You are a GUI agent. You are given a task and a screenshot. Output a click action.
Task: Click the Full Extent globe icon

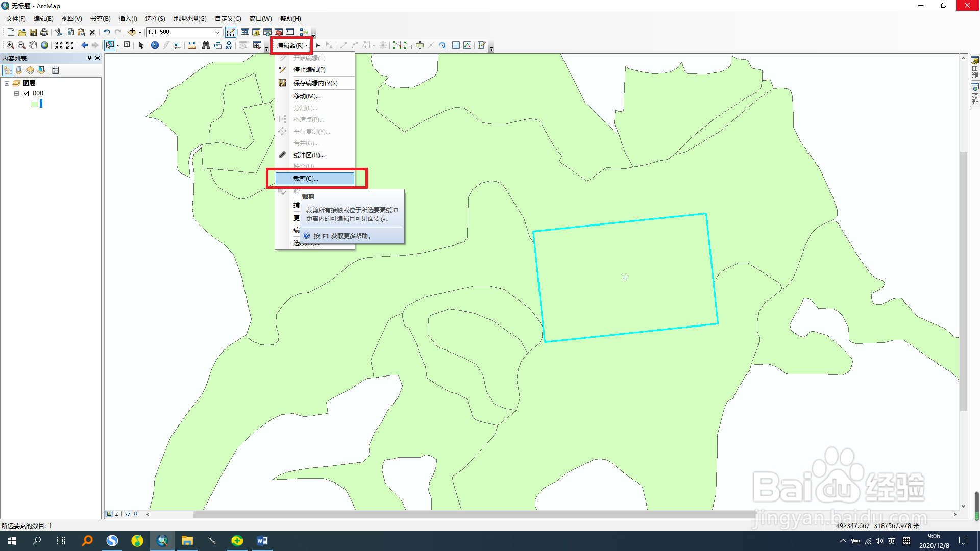pos(45,45)
